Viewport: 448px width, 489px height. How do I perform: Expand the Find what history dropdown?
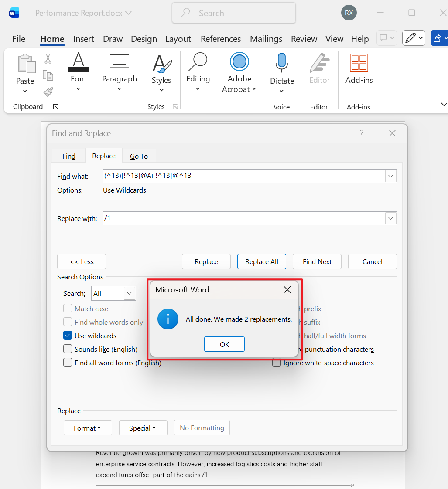click(x=390, y=176)
